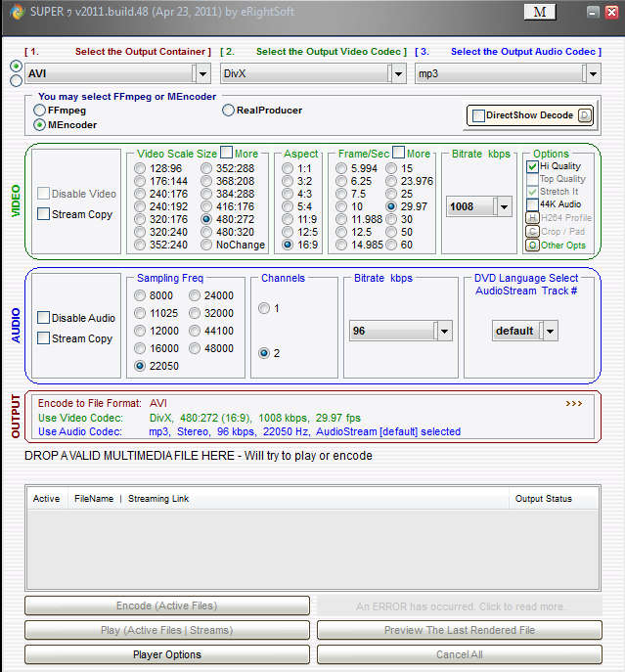This screenshot has width=625, height=672.
Task: Check the Disable Audio checkbox
Action: [43, 318]
